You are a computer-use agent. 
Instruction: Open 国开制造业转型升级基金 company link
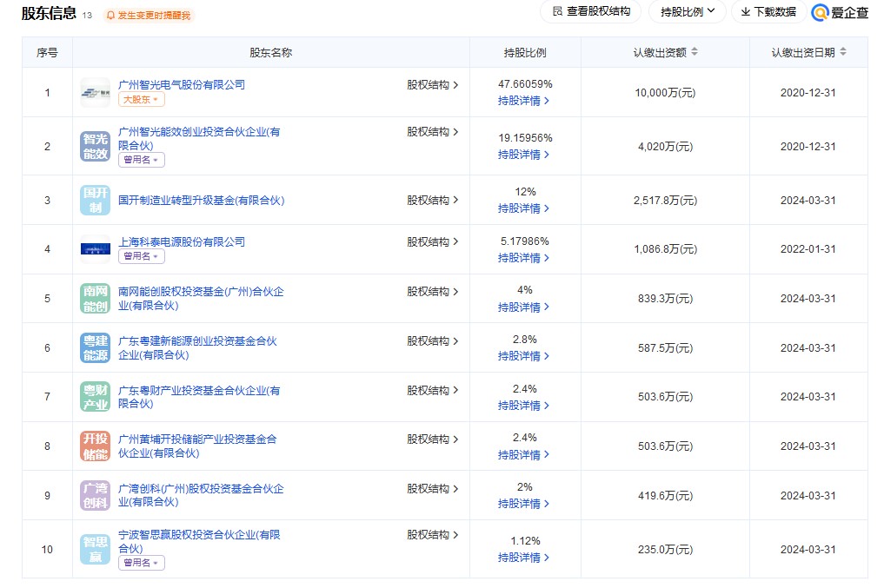201,201
